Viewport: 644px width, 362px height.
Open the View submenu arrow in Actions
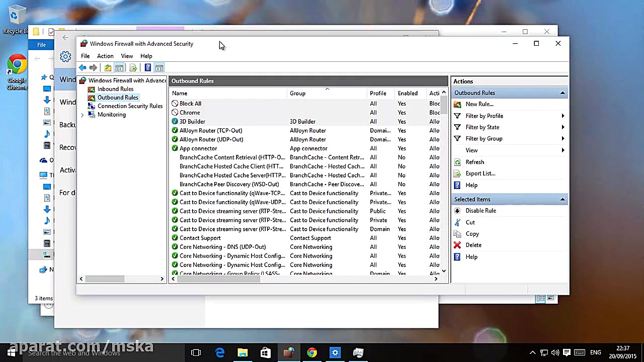click(562, 150)
